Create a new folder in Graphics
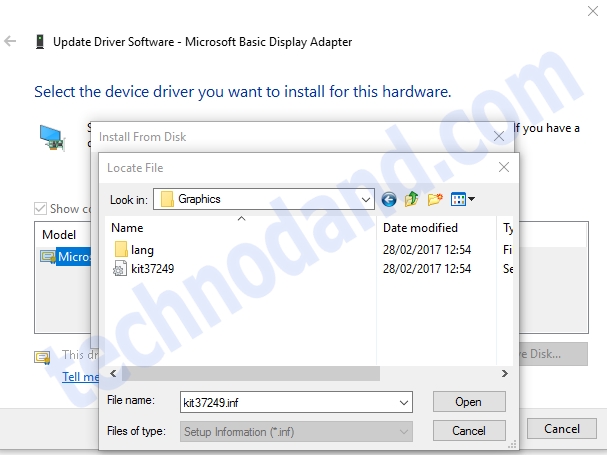This screenshot has width=607, height=455. (x=435, y=199)
